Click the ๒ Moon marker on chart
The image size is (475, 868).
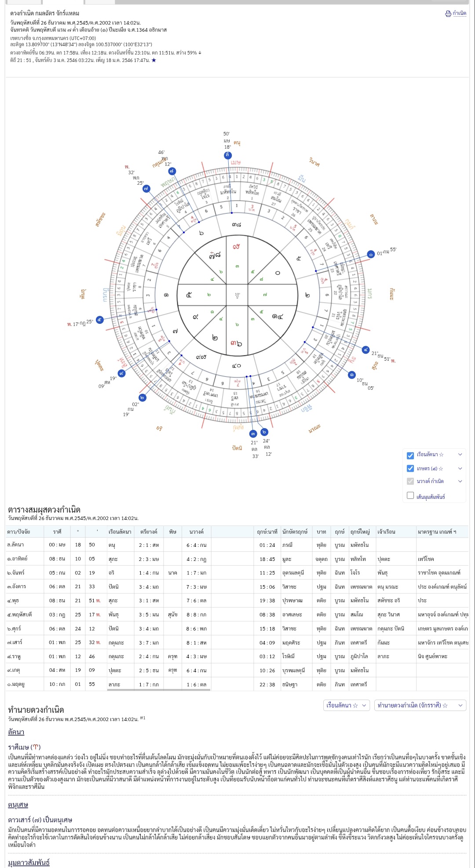(142, 398)
